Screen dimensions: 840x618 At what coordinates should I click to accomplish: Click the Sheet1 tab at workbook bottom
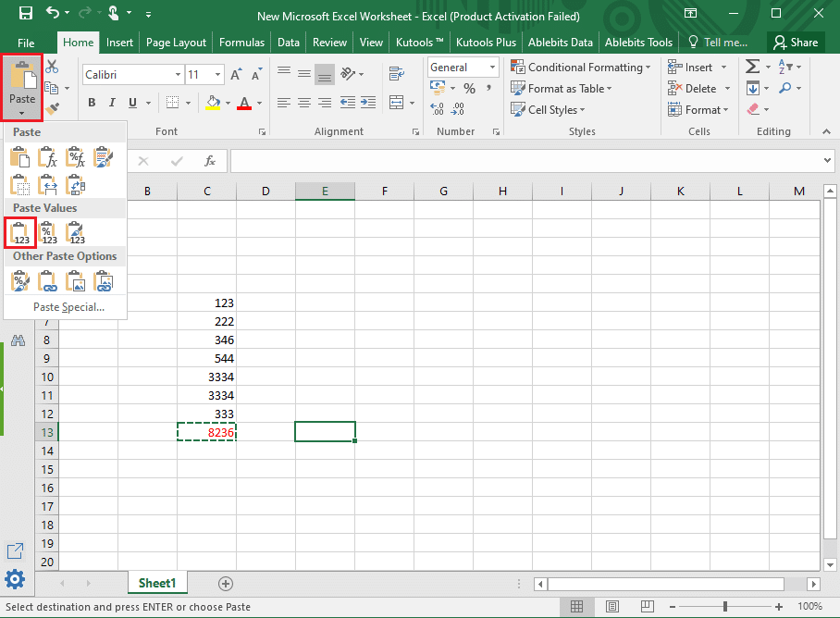pyautogui.click(x=156, y=584)
